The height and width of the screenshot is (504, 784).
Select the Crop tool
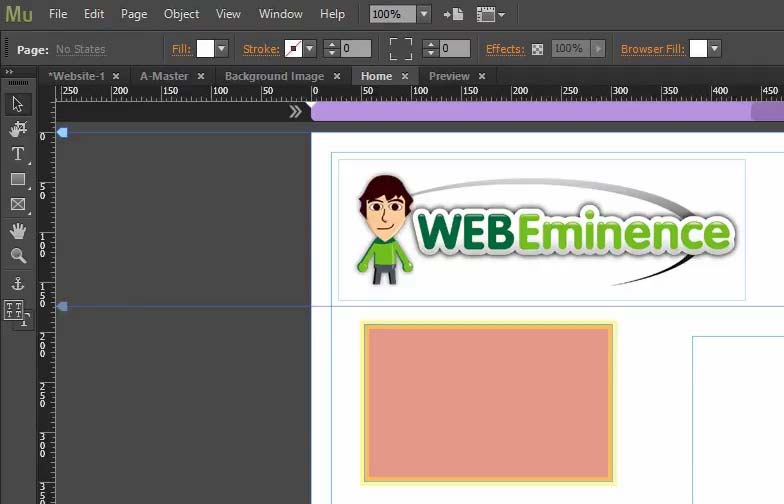coord(18,128)
